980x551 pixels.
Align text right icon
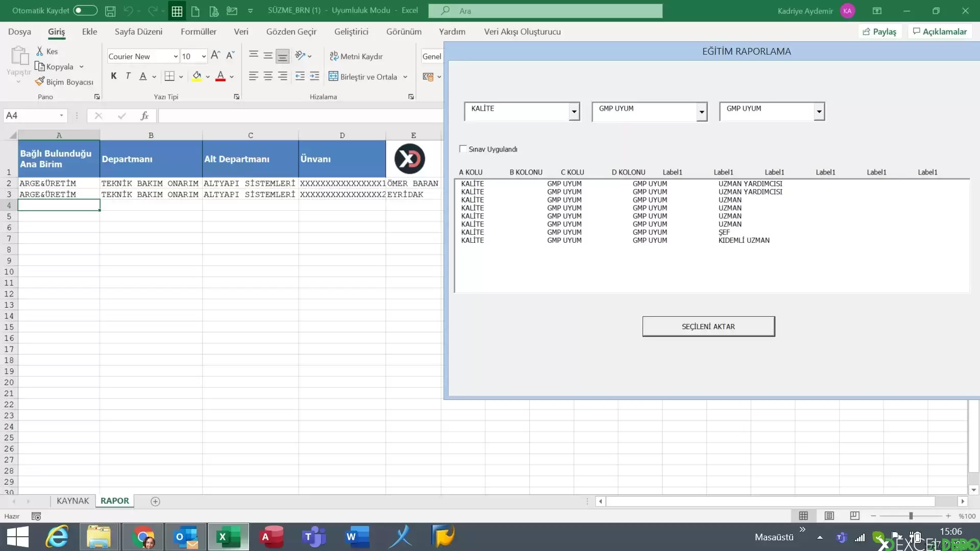click(283, 76)
